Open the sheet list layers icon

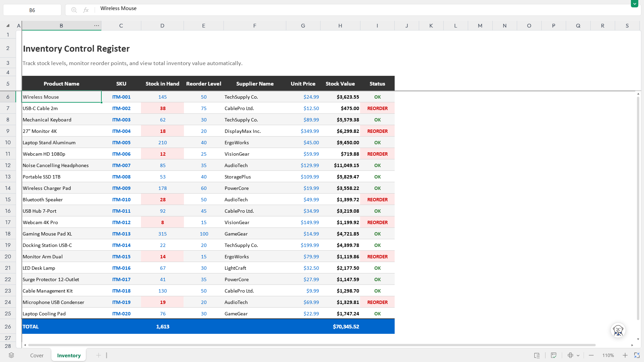point(11,355)
